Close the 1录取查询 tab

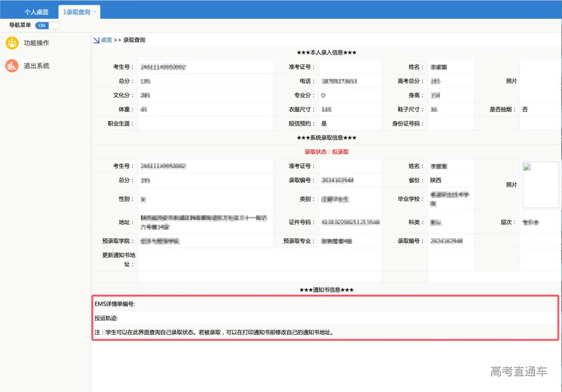(95, 12)
